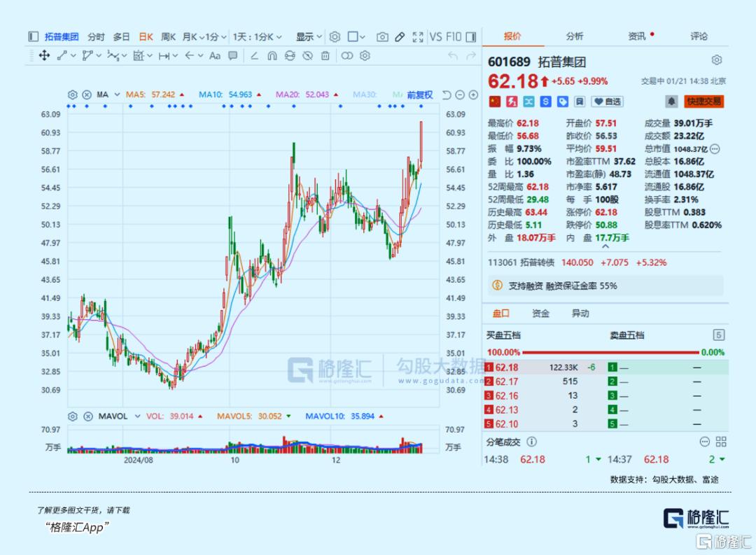Select the trend line drawing tool
Viewport: 756px width, 555px height.
click(x=62, y=56)
